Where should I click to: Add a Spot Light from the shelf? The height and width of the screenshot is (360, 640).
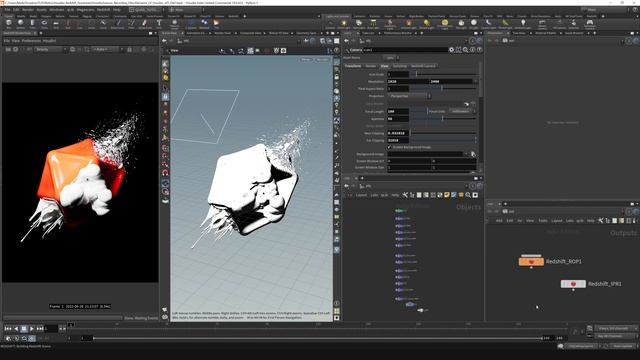click(x=359, y=24)
